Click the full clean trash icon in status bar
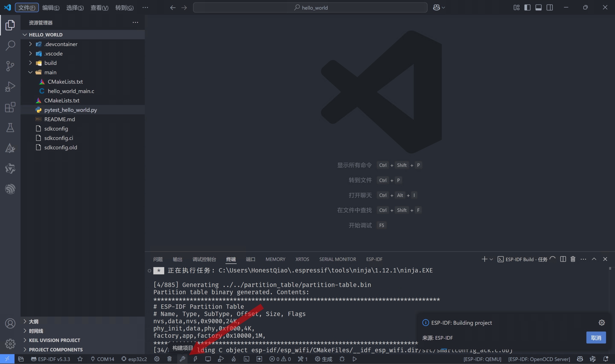Screen dimensions: 615x364 pyautogui.click(x=170, y=359)
